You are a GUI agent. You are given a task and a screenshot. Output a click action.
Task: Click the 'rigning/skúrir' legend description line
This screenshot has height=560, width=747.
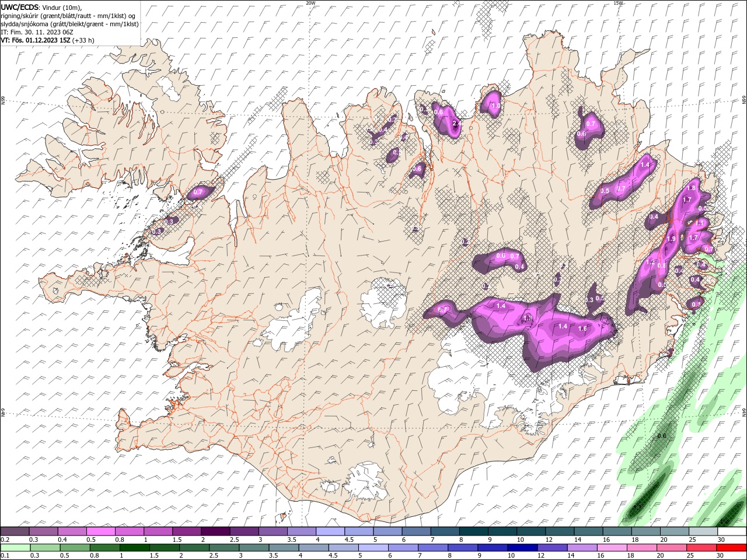[68, 16]
